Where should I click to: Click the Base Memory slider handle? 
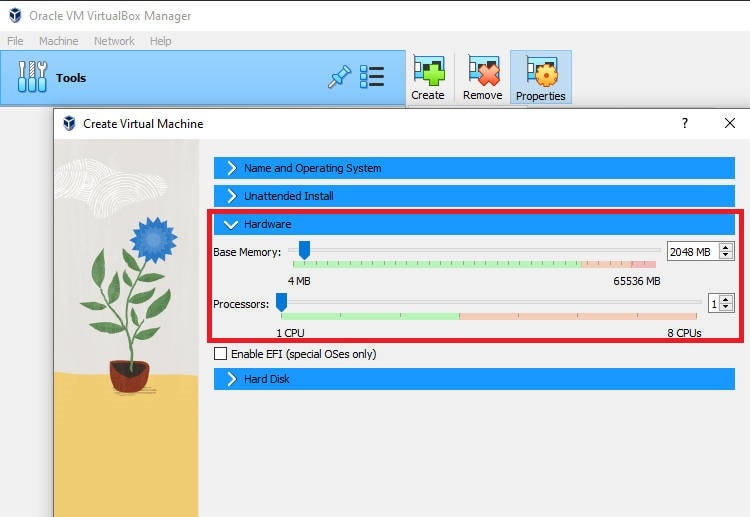304,250
